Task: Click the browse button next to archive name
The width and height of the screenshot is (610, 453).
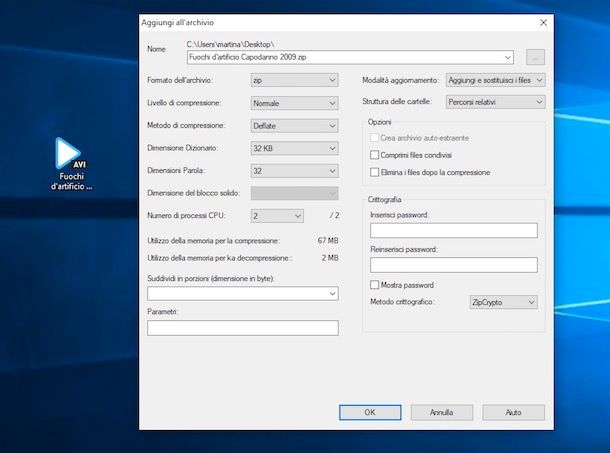Action: [x=535, y=58]
